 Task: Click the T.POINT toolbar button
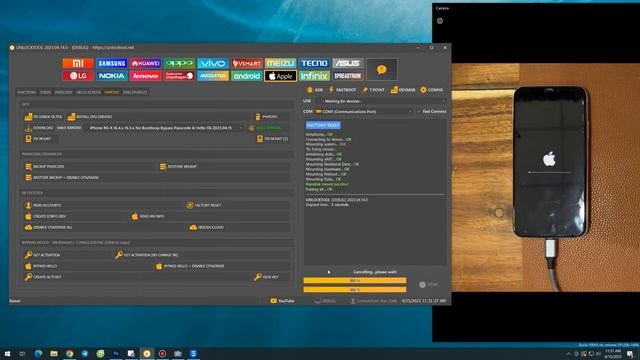373,90
